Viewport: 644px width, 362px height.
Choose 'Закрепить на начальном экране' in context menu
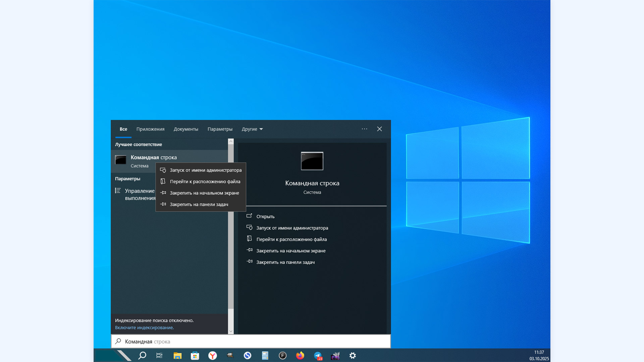pos(204,193)
